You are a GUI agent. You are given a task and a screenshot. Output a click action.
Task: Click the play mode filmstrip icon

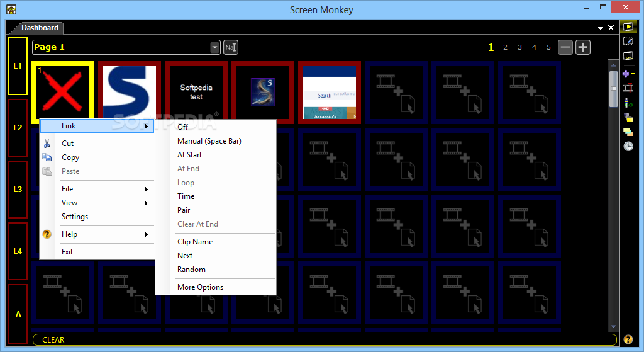pyautogui.click(x=628, y=27)
